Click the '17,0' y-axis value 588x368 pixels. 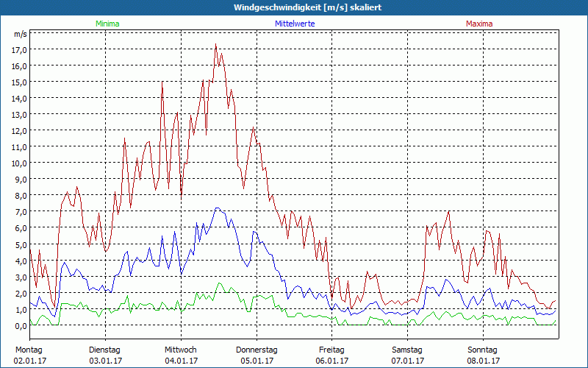20,50
